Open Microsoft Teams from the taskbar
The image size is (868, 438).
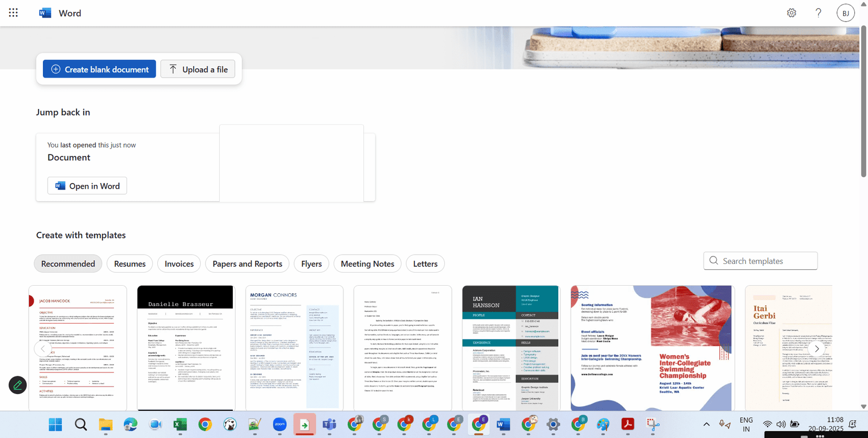(x=329, y=424)
